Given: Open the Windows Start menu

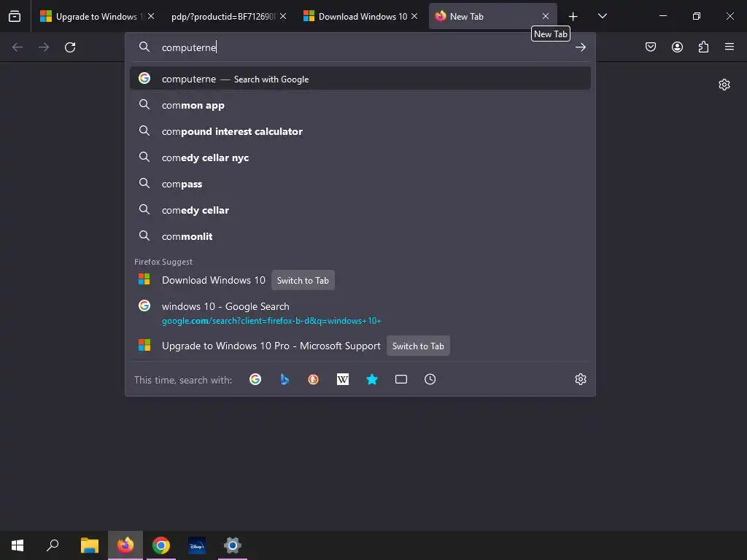Looking at the screenshot, I should [18, 545].
